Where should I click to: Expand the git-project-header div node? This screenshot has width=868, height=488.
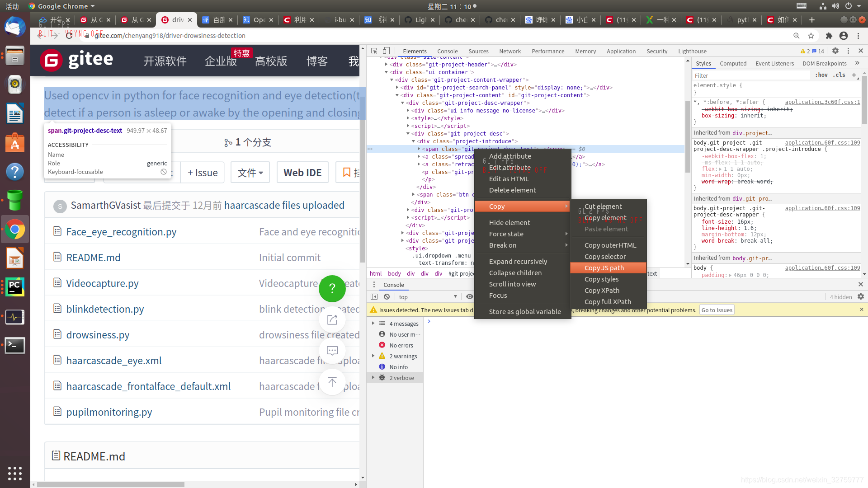coord(386,65)
